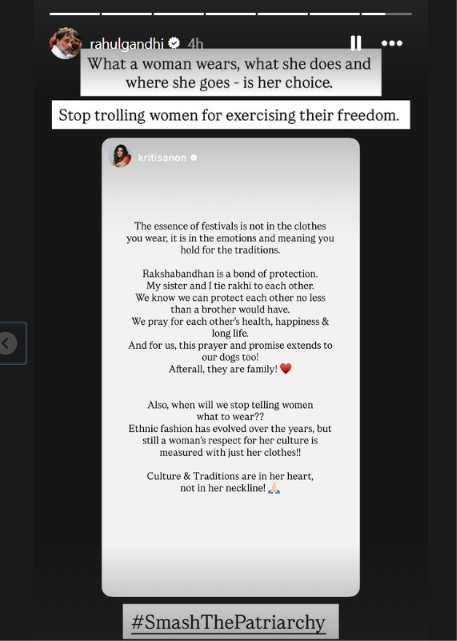The height and width of the screenshot is (641, 457).
Task: Click the red heart emoji after 'family!'
Action: pos(286,369)
